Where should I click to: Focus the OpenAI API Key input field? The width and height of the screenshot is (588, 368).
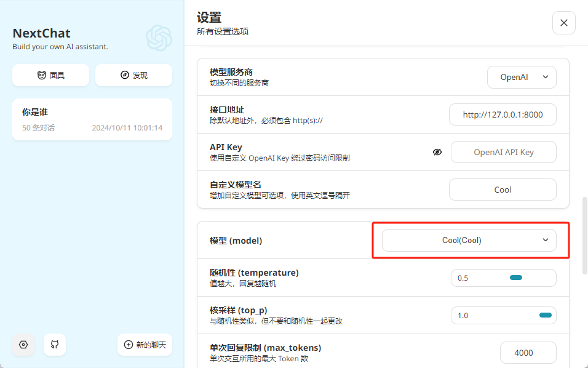[x=503, y=152]
